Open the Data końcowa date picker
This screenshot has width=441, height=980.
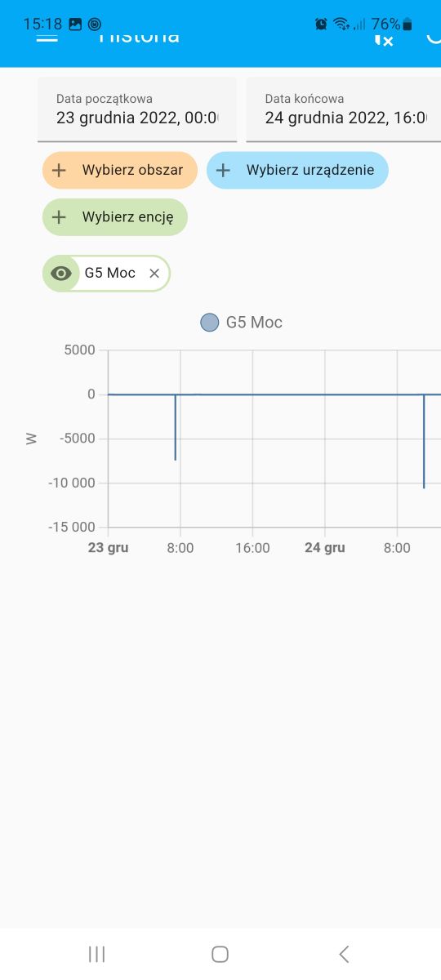pos(344,109)
